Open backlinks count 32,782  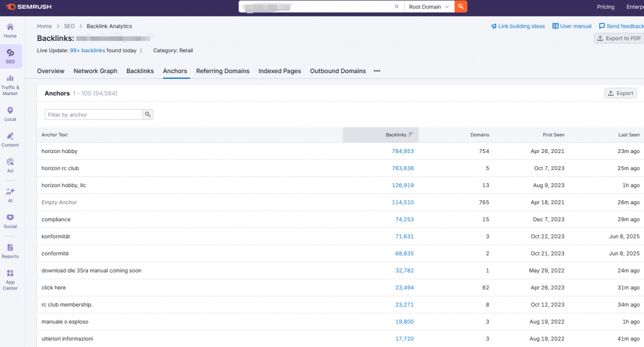(404, 271)
